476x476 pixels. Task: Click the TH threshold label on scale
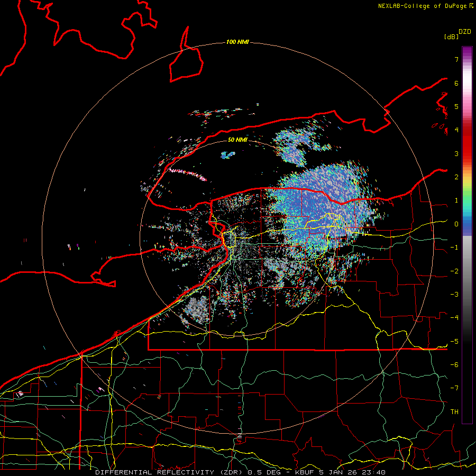pos(454,412)
